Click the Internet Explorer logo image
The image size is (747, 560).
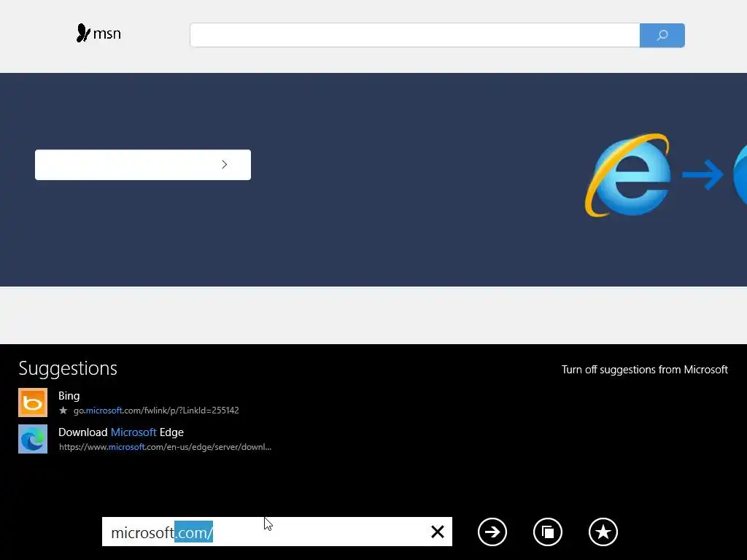coord(628,175)
